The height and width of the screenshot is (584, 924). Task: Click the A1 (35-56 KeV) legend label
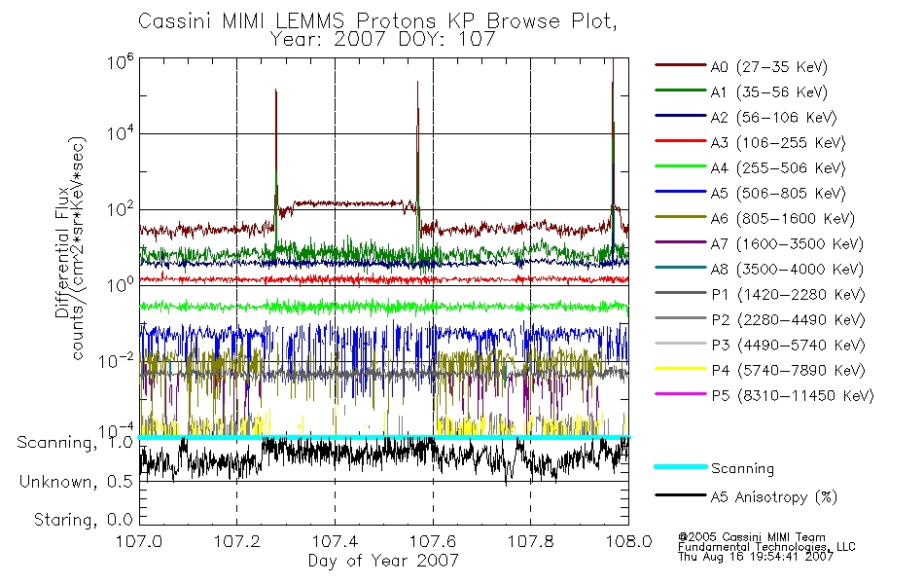(x=768, y=92)
